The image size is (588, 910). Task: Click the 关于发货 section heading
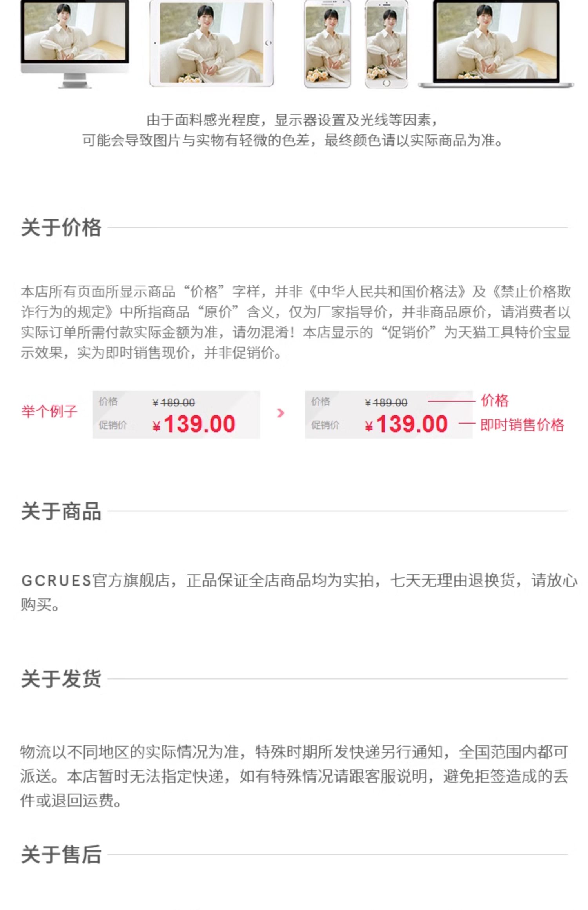pos(61,679)
